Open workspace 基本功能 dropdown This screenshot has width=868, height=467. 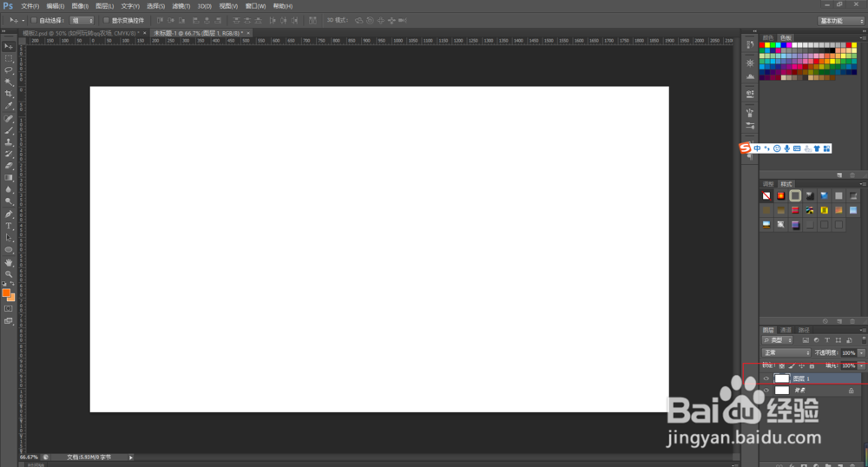click(841, 21)
